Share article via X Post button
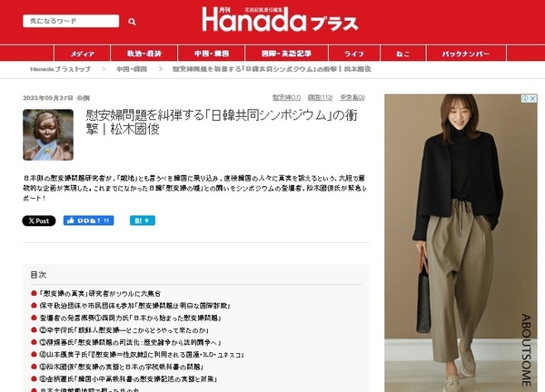The height and width of the screenshot is (392, 545). click(39, 220)
